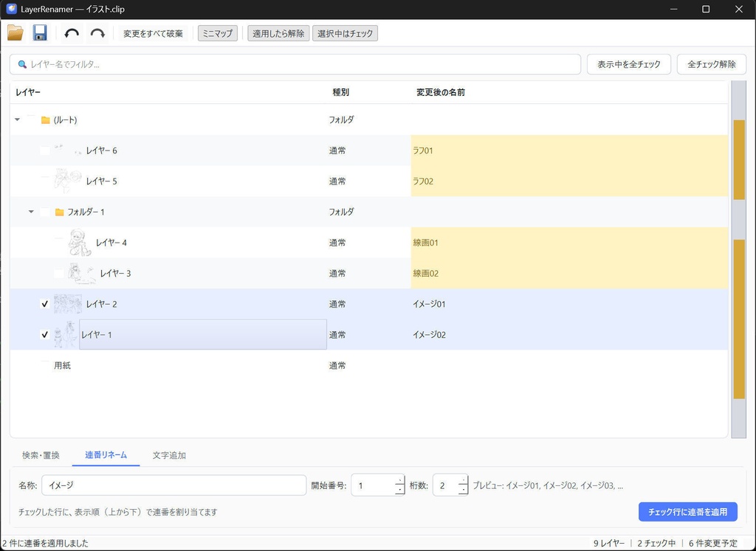Uncheck the レイヤー 1 checkbox

pos(45,334)
